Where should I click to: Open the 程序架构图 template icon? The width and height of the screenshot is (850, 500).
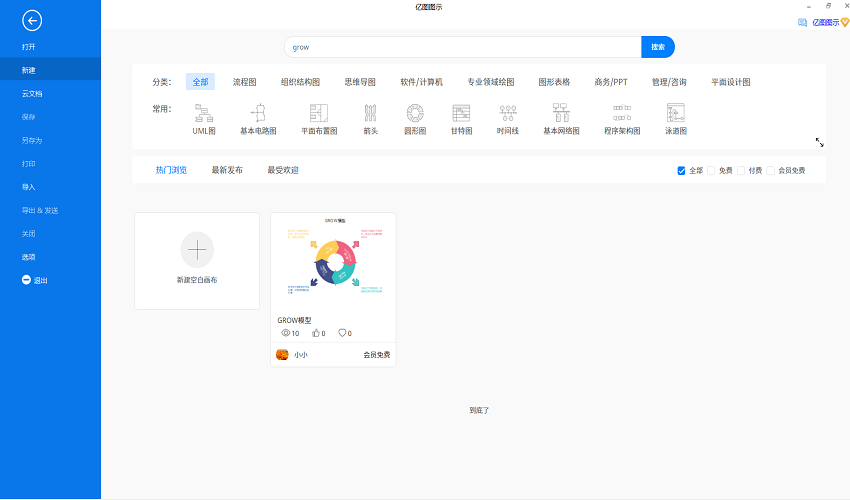tap(622, 113)
